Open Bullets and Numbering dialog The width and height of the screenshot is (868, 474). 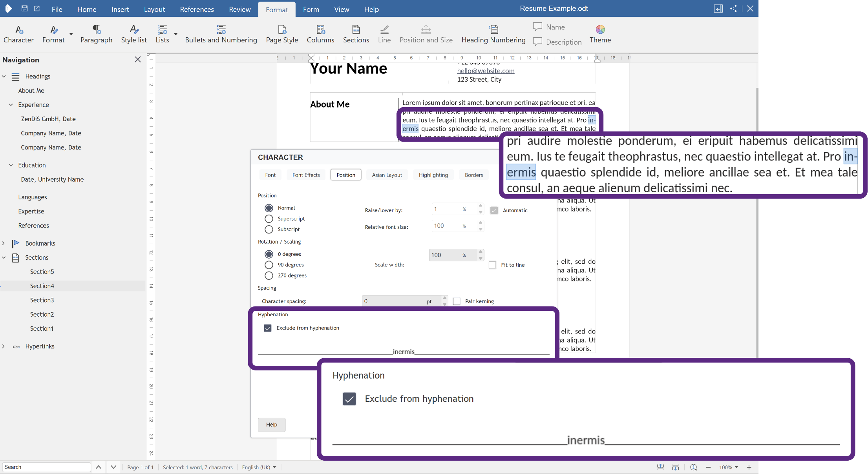pos(221,34)
